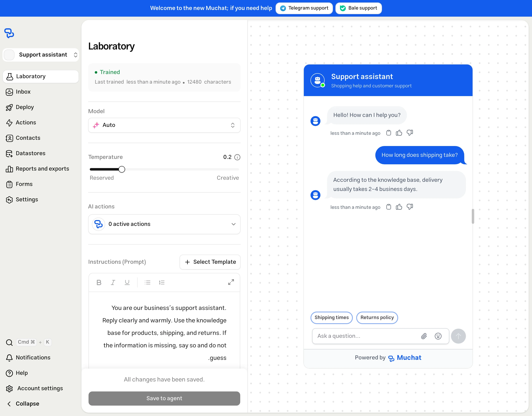
Task: Go to Forms page
Action: click(19, 184)
